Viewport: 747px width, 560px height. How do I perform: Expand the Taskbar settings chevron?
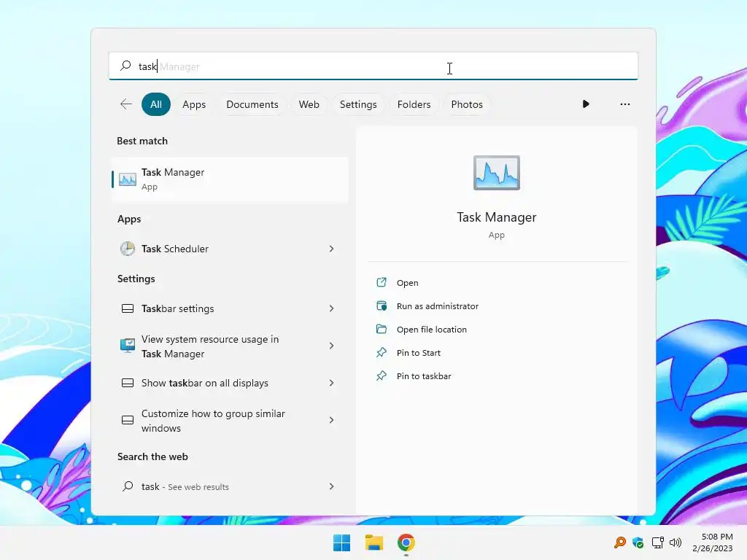pos(332,308)
